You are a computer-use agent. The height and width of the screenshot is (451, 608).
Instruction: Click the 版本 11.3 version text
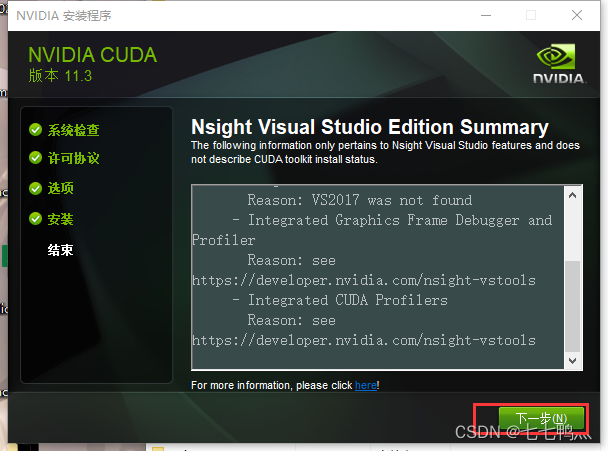(x=60, y=76)
